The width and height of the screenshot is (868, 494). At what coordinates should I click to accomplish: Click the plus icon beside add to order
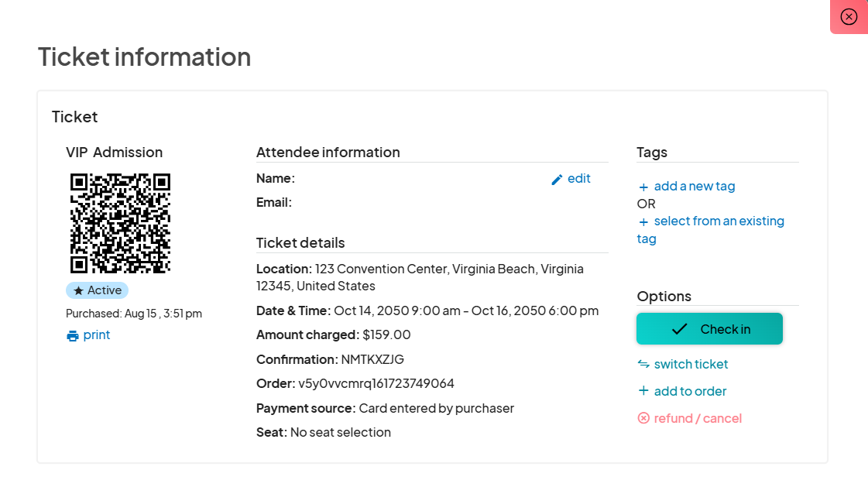(643, 391)
